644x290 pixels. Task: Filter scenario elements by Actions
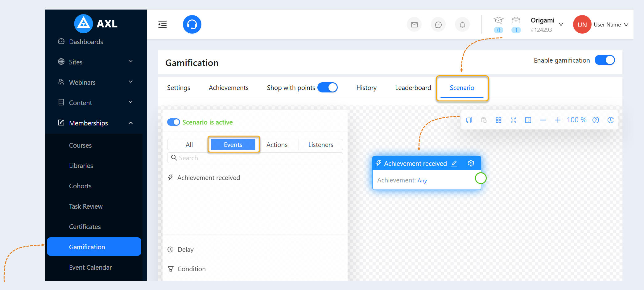(x=277, y=145)
